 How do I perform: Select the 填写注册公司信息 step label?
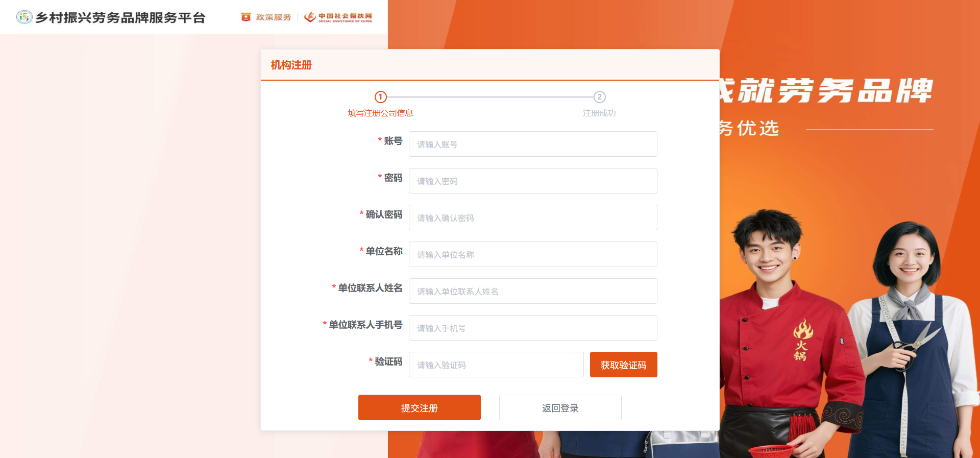[x=381, y=113]
